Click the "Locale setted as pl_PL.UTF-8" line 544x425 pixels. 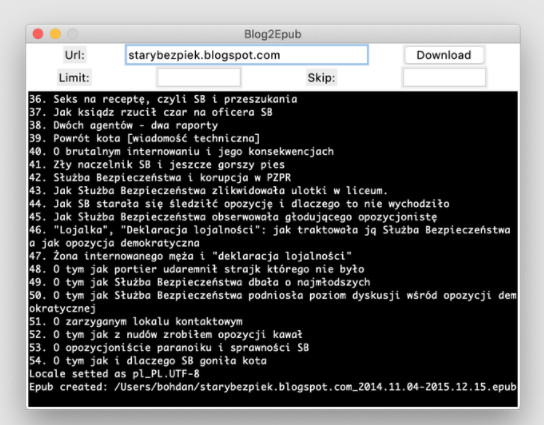click(x=114, y=374)
